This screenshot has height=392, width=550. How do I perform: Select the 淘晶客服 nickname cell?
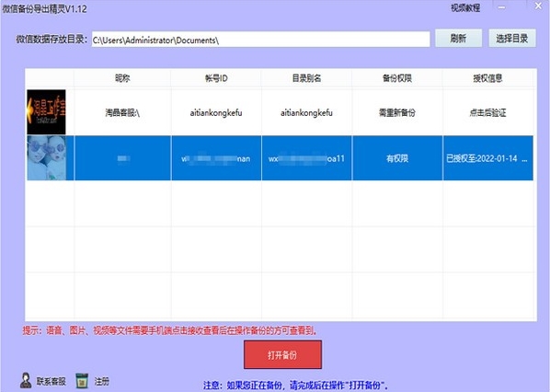[x=122, y=112]
